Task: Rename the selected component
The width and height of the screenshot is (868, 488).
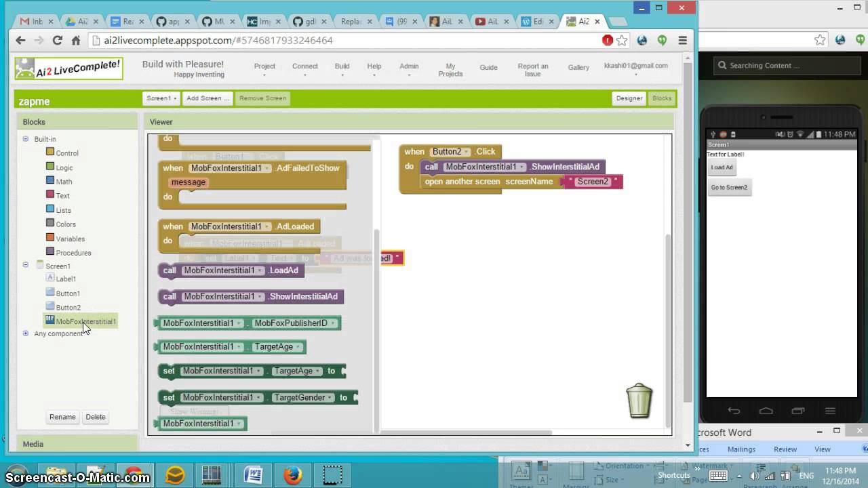Action: click(62, 417)
